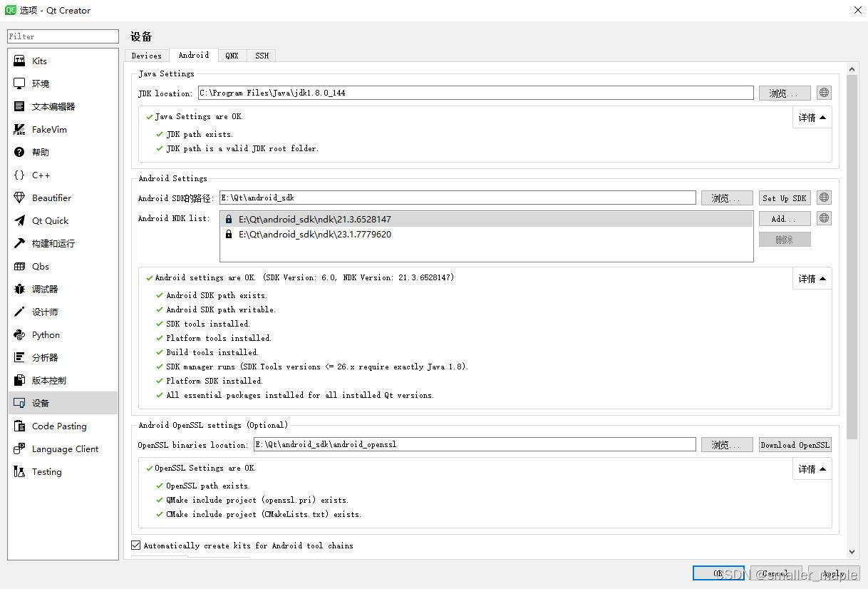Click the Set Up SDK button
This screenshot has height=589, width=868.
[785, 198]
